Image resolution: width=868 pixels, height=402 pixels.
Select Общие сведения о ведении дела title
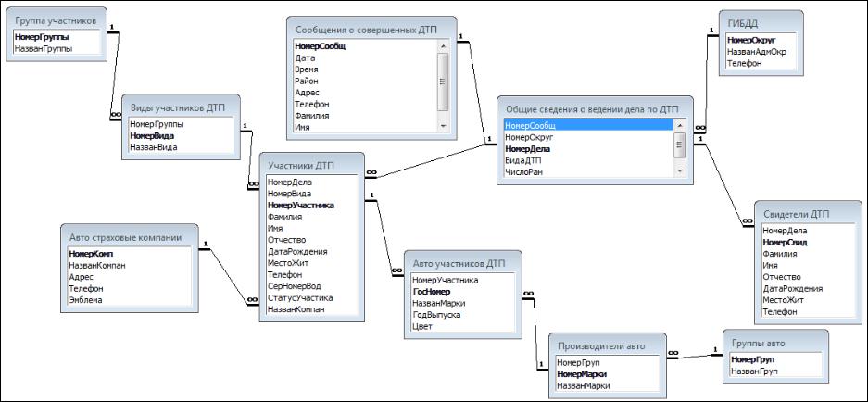pos(592,109)
